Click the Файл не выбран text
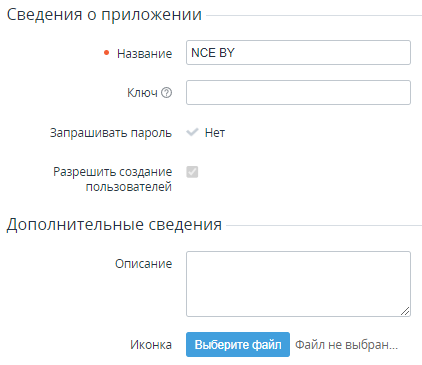 click(x=347, y=345)
